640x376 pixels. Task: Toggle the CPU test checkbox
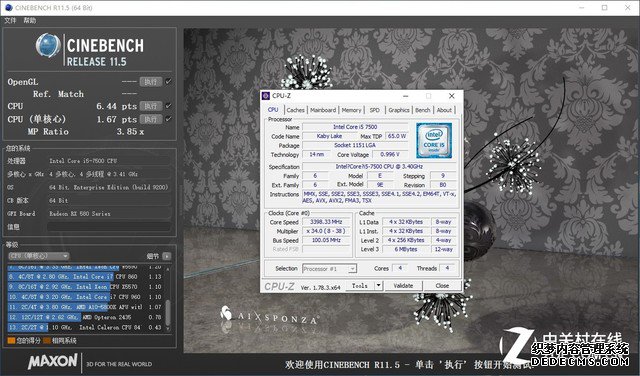pyautogui.click(x=168, y=106)
